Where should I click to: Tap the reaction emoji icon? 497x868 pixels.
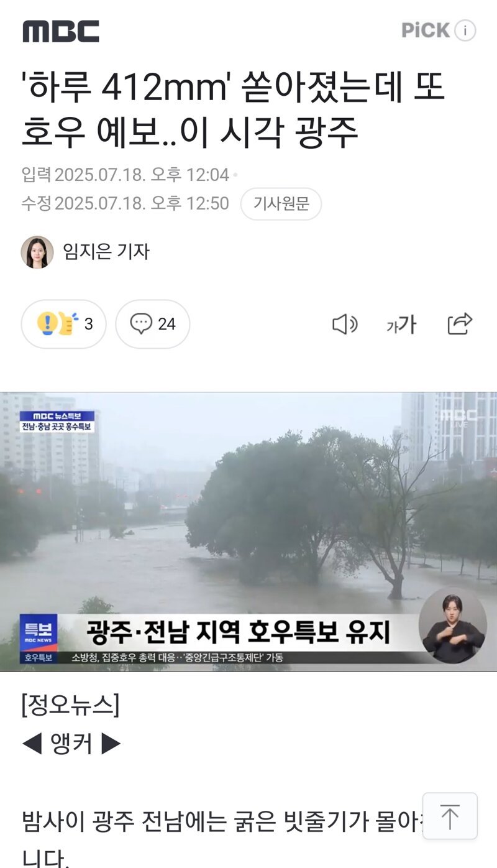click(57, 324)
